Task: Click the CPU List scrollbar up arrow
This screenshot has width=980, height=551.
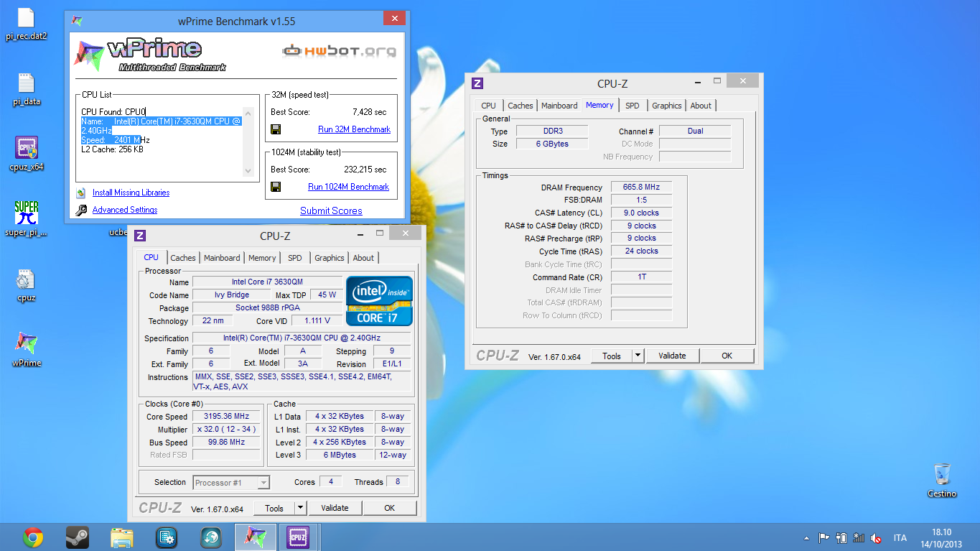Action: click(x=248, y=112)
